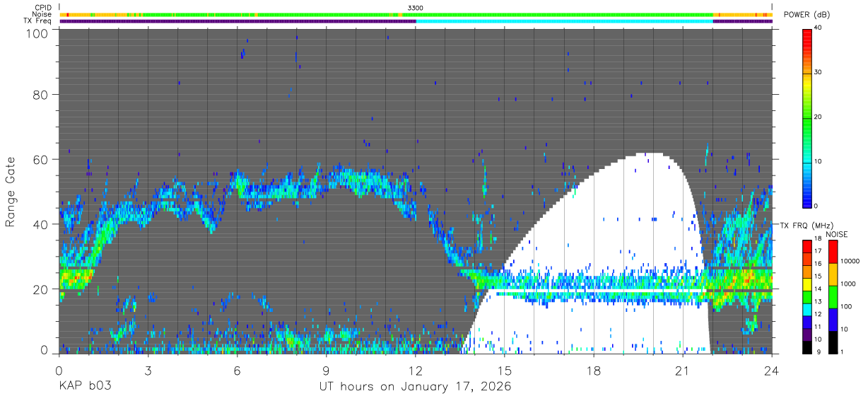Select the POWER (dB) legend title

click(807, 15)
